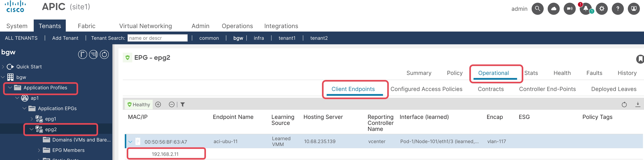Open the Virtual Networking menu
The image size is (644, 160).
[146, 26]
